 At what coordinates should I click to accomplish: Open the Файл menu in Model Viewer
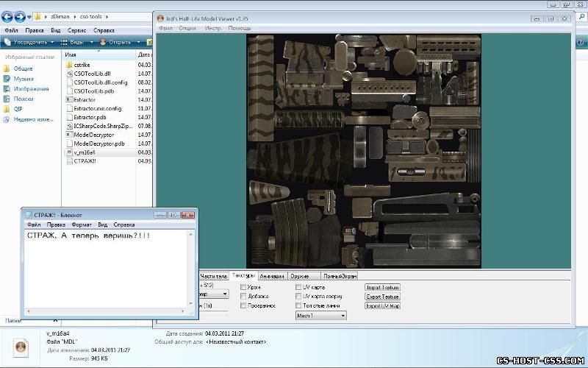[x=165, y=28]
